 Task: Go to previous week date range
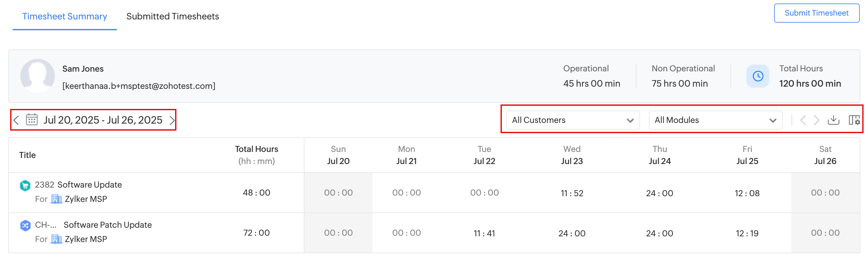[x=16, y=120]
